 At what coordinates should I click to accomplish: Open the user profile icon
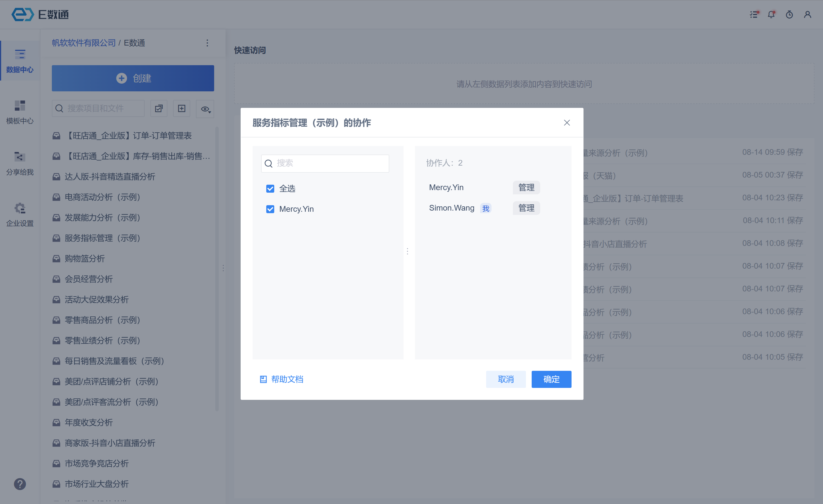pyautogui.click(x=807, y=15)
